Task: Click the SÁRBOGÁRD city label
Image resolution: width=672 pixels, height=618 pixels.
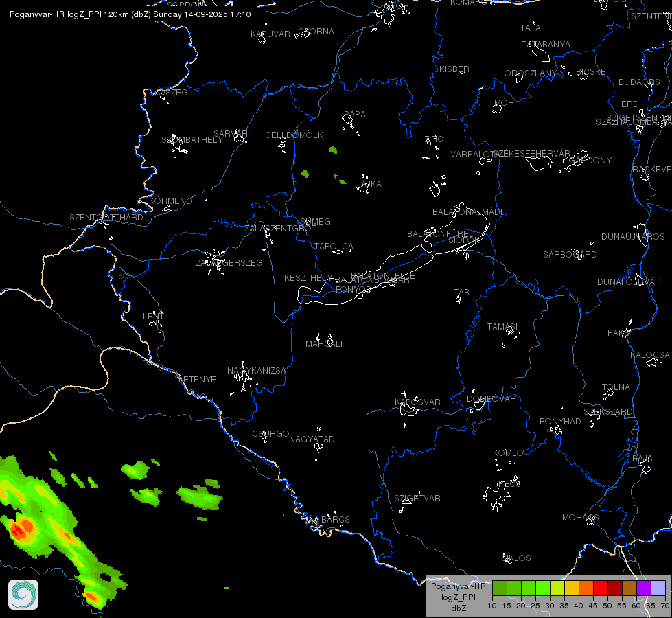Action: [570, 254]
